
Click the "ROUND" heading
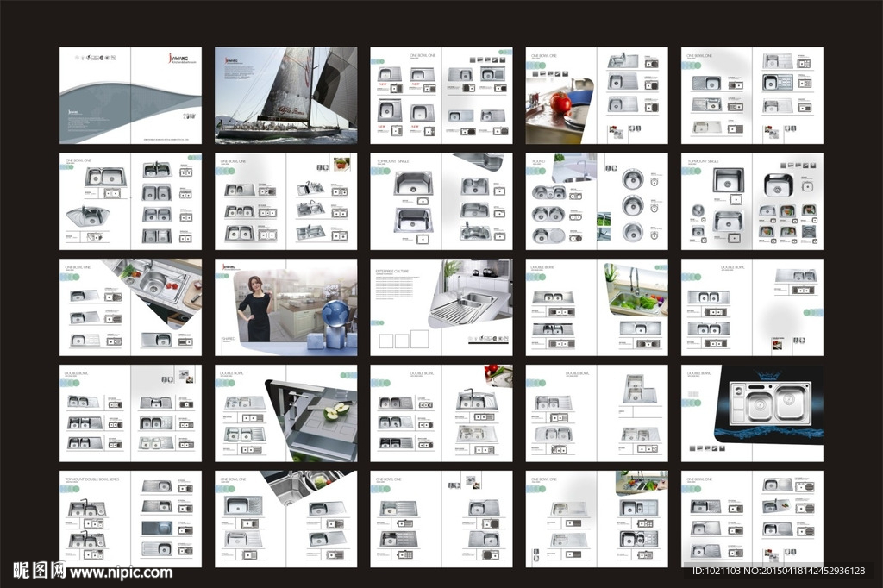538,161
